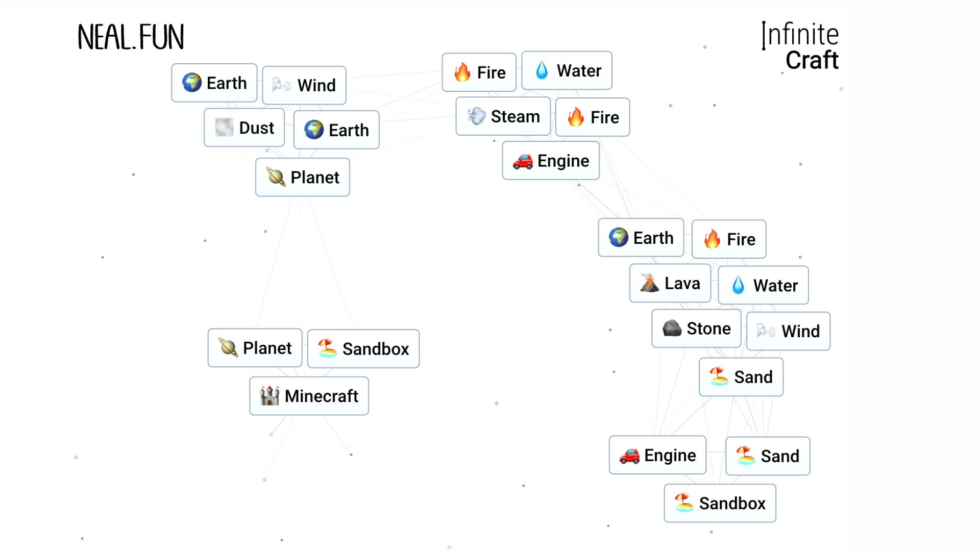This screenshot has width=980, height=551.
Task: Select the Dust element tile
Action: click(244, 128)
